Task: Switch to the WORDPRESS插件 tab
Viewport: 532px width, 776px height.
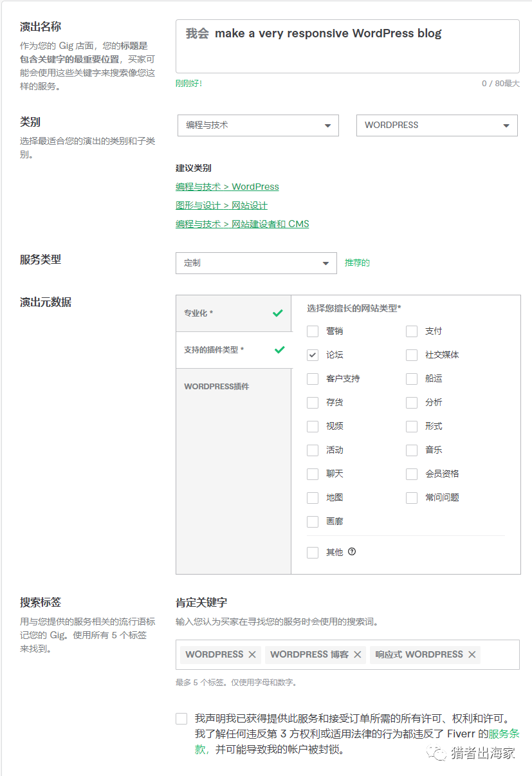Action: click(x=234, y=387)
